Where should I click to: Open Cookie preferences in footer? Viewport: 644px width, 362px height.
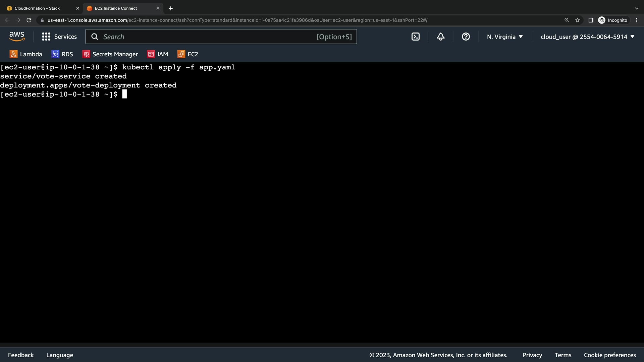tap(609, 355)
